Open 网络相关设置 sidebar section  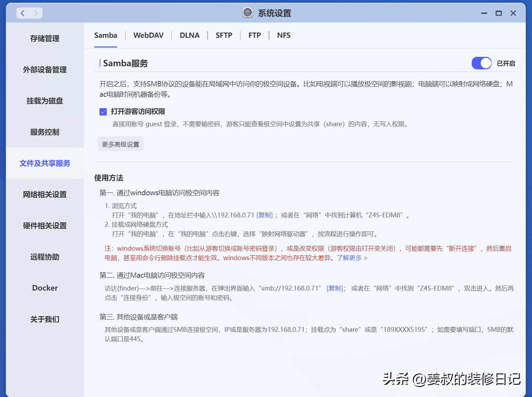point(45,195)
